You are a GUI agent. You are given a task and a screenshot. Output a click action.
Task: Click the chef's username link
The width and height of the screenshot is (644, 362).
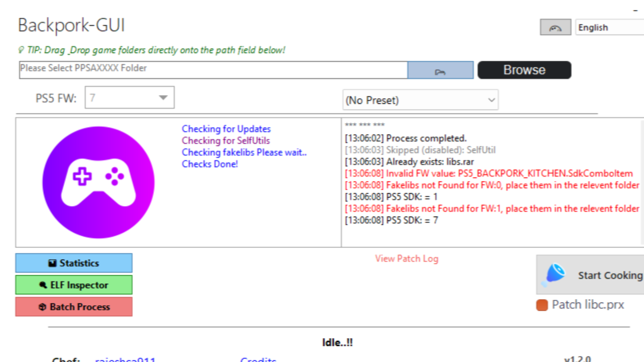(x=125, y=359)
